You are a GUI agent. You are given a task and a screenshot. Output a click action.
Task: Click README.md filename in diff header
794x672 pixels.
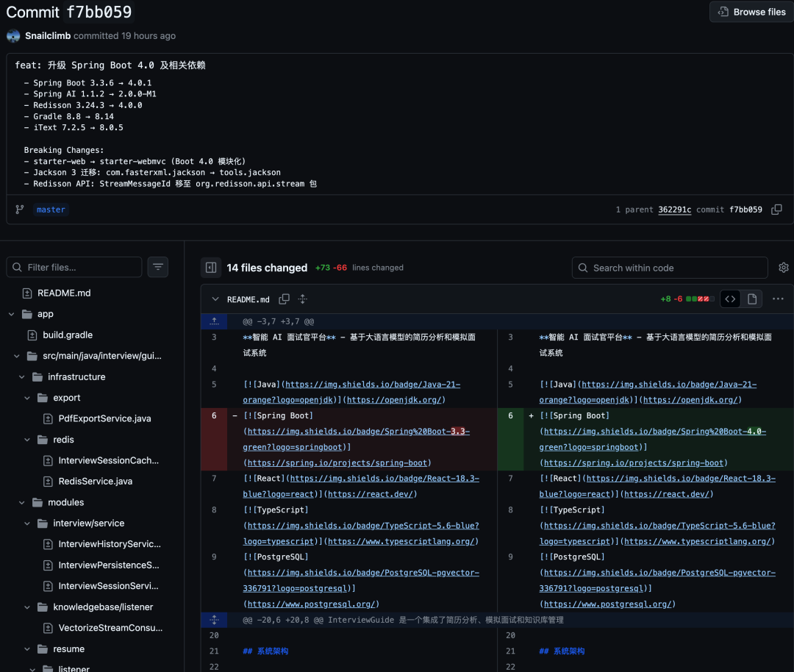[x=248, y=299]
